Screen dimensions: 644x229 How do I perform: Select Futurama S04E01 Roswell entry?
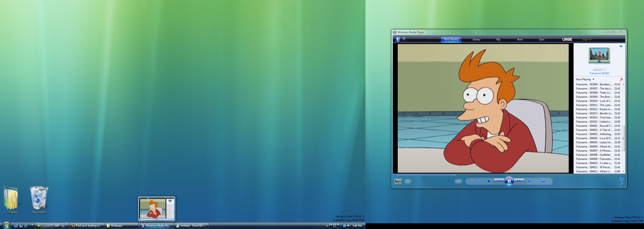click(598, 126)
